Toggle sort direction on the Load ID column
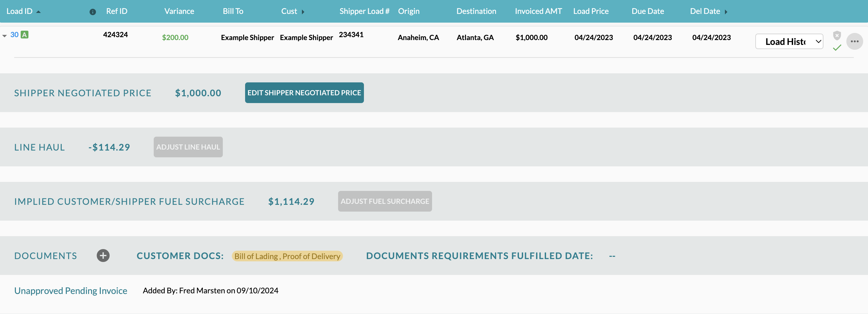The image size is (868, 314). click(38, 11)
